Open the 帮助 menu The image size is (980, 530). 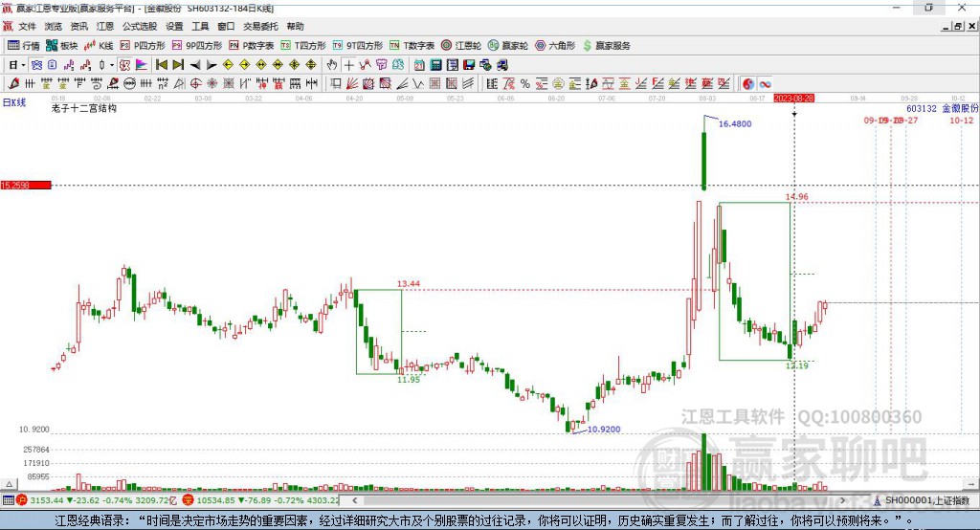point(295,26)
